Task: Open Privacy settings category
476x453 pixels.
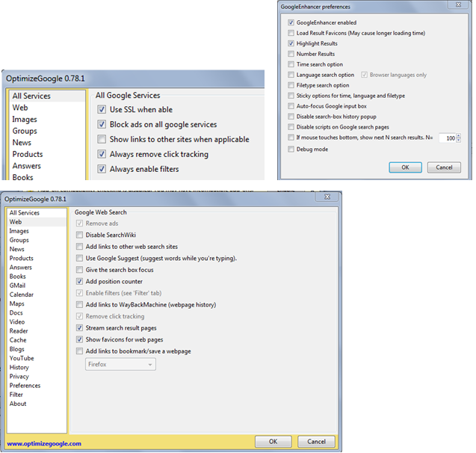Action: [37, 377]
